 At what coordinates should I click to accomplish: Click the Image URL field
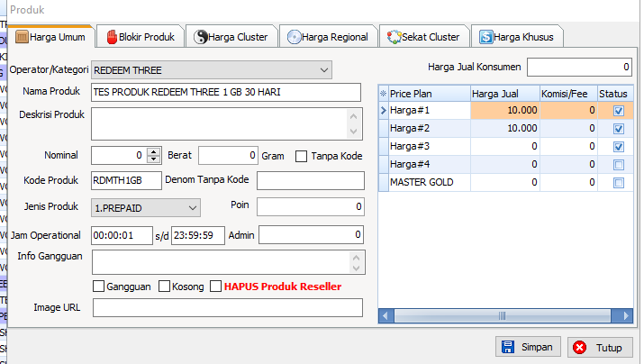click(228, 308)
